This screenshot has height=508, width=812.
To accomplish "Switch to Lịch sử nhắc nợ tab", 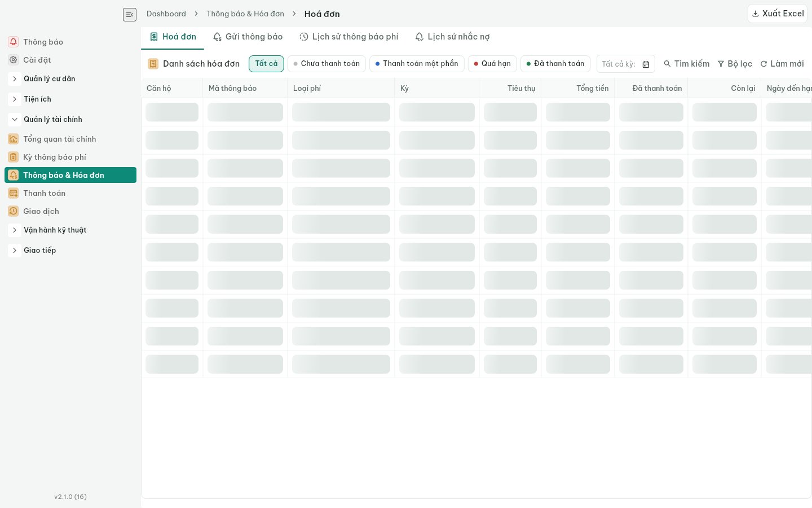I will coord(453,37).
